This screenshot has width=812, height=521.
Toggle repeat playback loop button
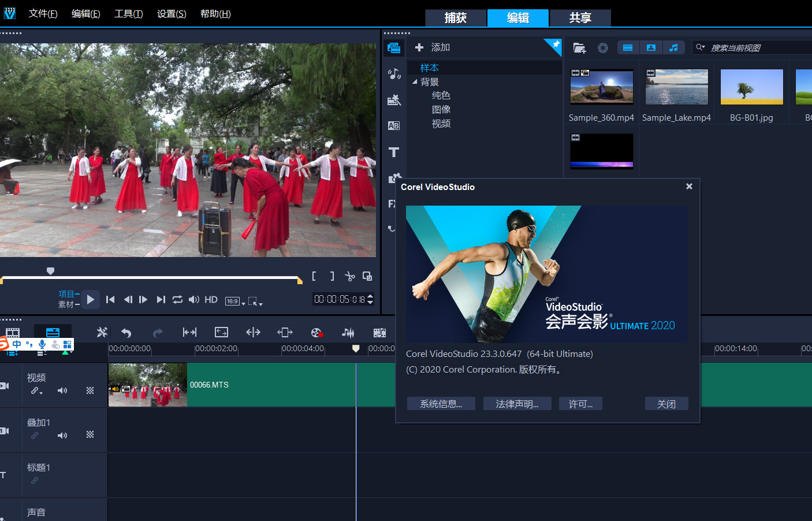pyautogui.click(x=177, y=299)
